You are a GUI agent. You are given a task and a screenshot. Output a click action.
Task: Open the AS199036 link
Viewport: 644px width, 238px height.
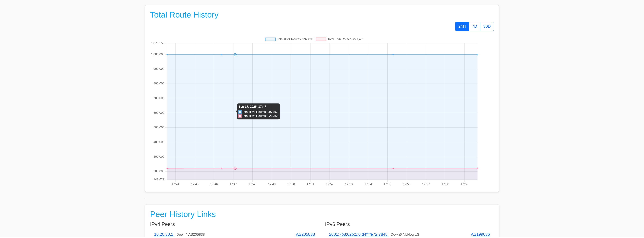(480, 234)
